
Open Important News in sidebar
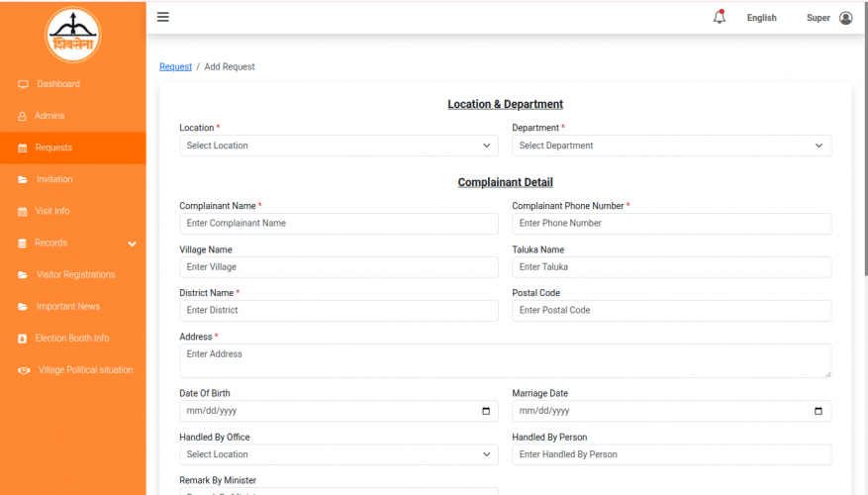73,306
